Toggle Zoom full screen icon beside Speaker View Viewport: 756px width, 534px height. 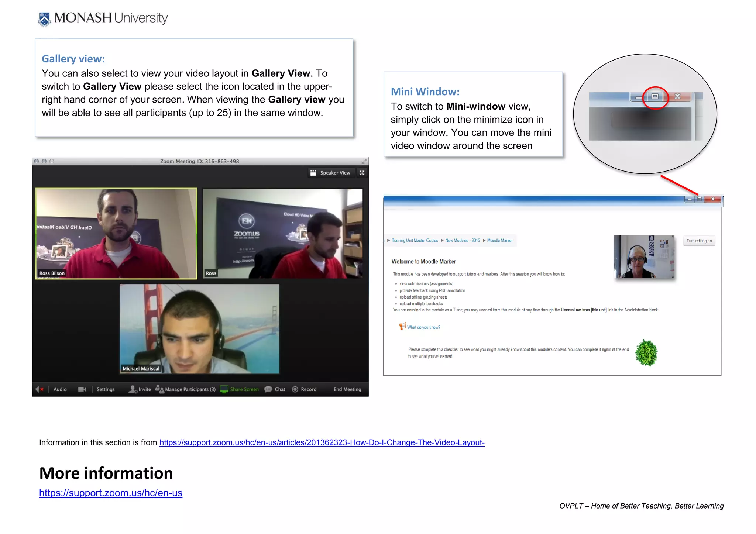(x=362, y=173)
